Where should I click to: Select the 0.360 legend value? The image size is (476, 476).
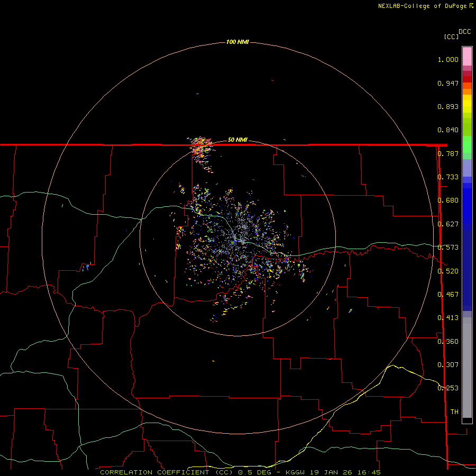(448, 342)
